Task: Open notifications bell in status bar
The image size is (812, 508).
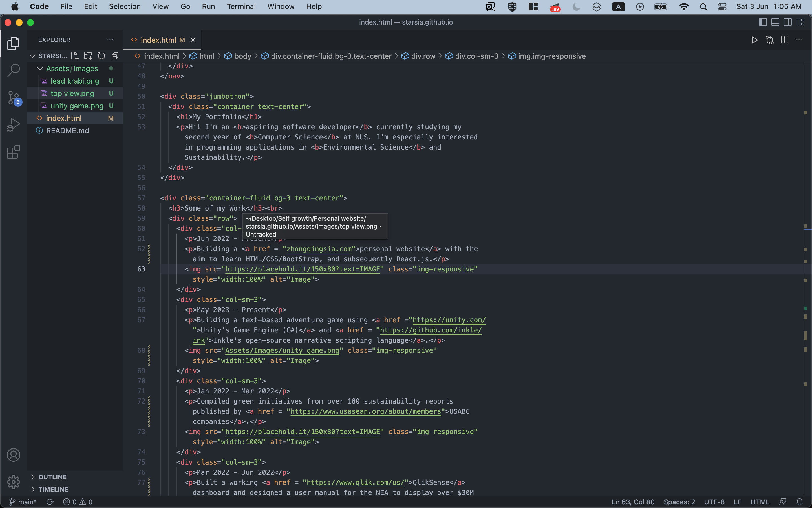Action: tap(800, 502)
